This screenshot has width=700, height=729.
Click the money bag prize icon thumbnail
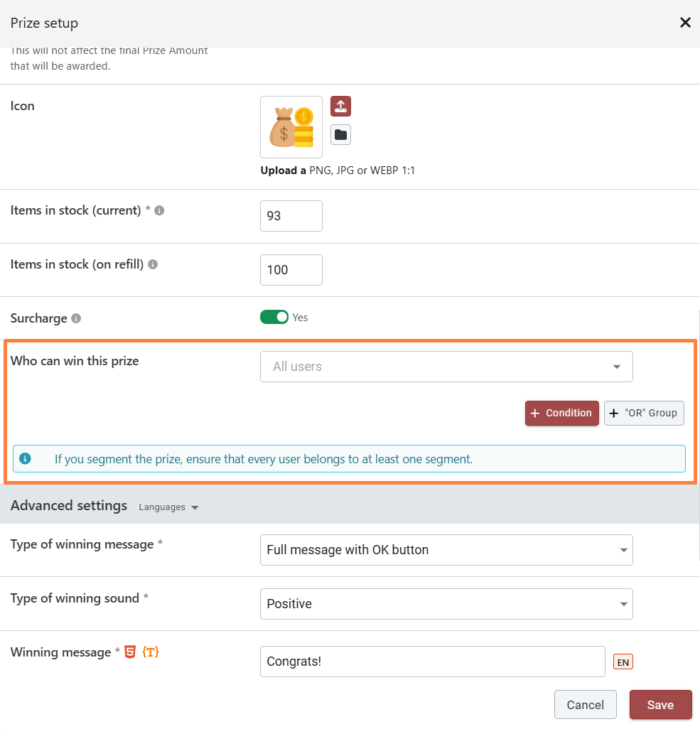[x=291, y=127]
